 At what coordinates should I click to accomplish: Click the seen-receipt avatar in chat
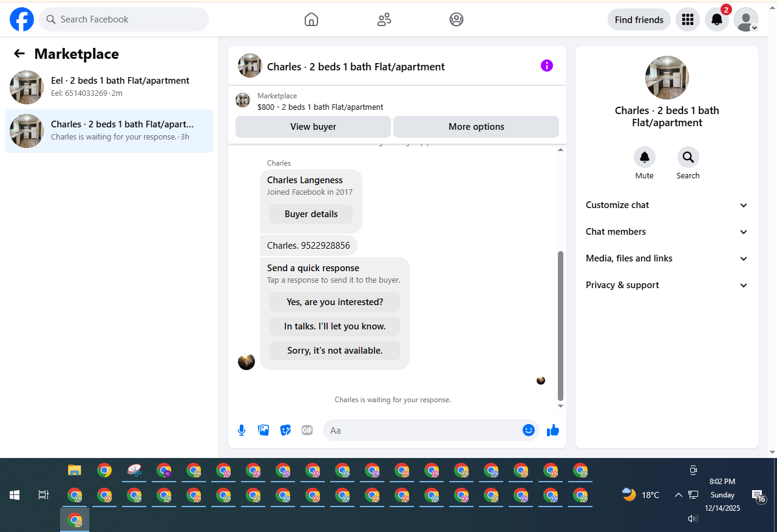pos(541,380)
